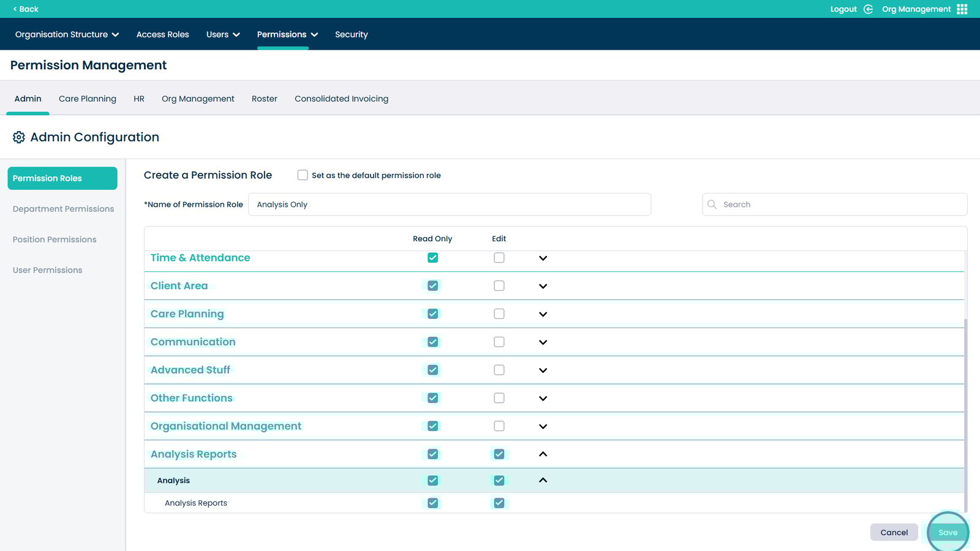This screenshot has height=551, width=980.
Task: Click the search magnifier icon
Action: [x=712, y=204]
